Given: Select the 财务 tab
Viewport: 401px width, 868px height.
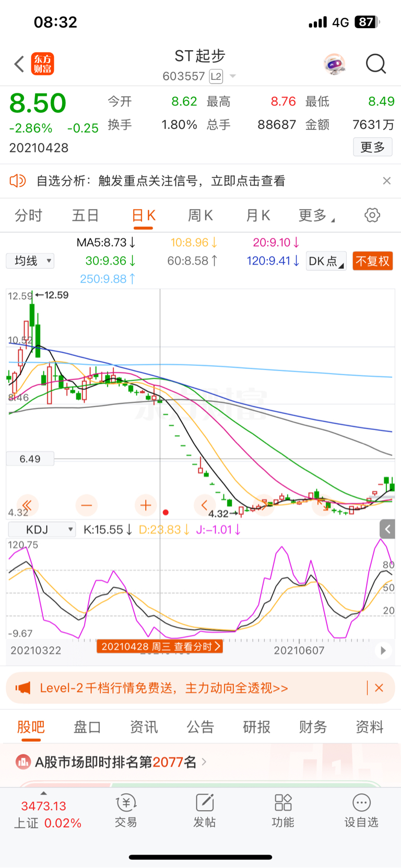Looking at the screenshot, I should (x=313, y=727).
